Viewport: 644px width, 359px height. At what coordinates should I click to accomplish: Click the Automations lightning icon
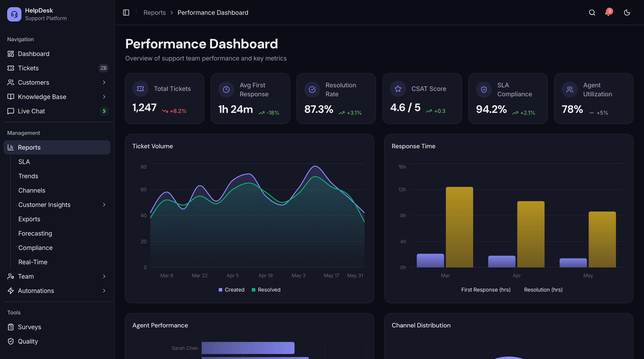point(11,290)
